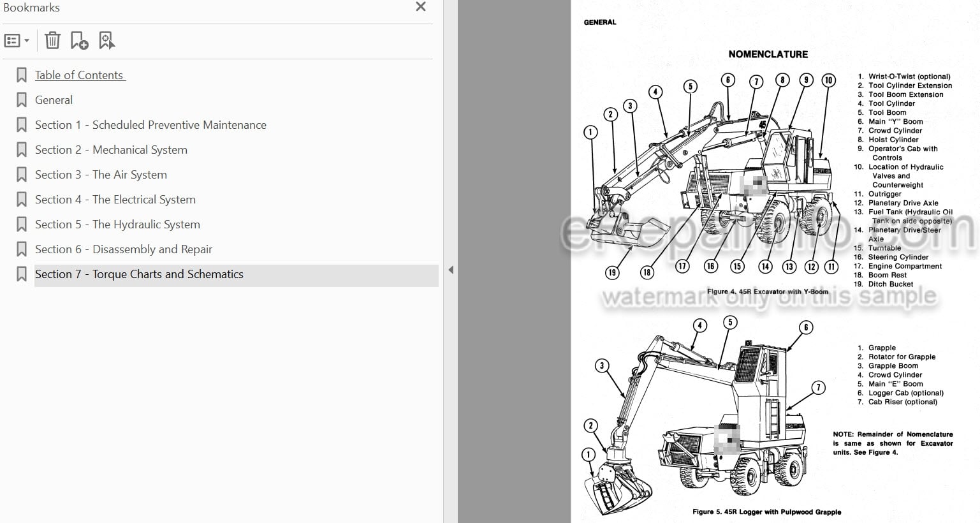980x523 pixels.
Task: Click bookmark icon beside Section 3
Action: pyautogui.click(x=21, y=175)
